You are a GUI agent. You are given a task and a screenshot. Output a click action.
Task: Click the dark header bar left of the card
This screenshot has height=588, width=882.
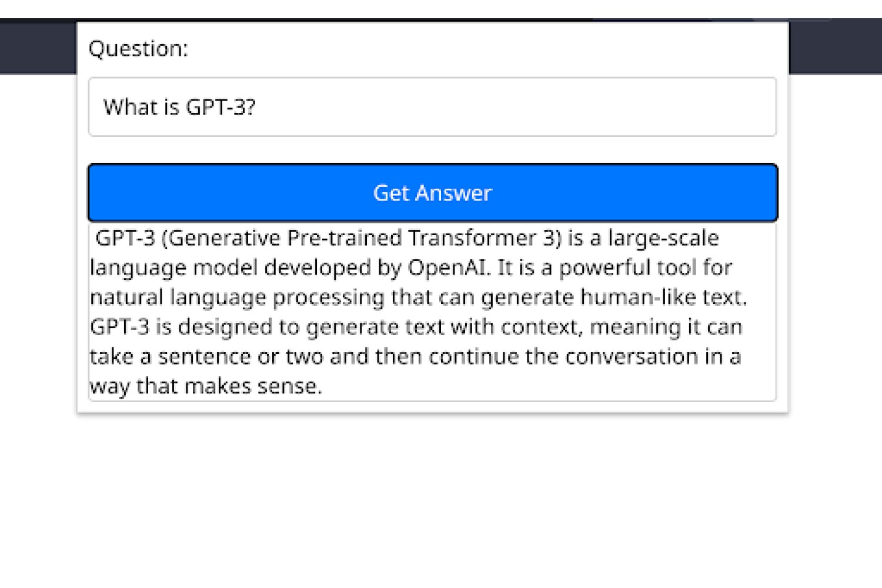point(38,47)
